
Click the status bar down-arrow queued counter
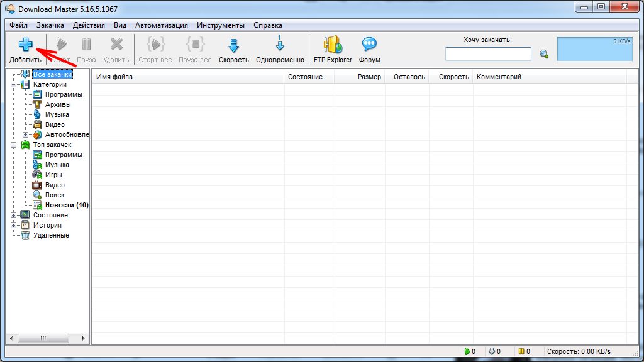pyautogui.click(x=494, y=351)
